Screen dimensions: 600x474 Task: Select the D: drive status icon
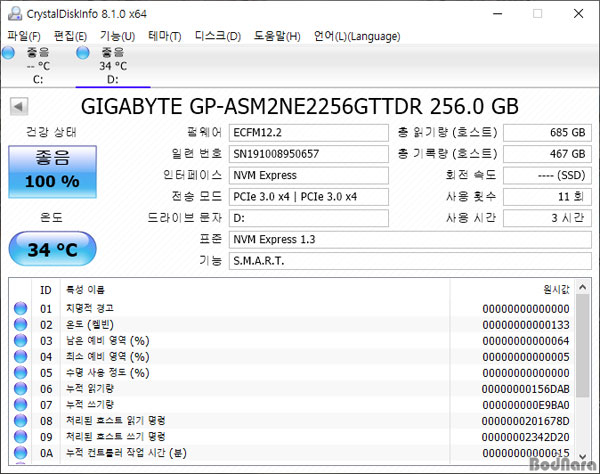pyautogui.click(x=82, y=52)
